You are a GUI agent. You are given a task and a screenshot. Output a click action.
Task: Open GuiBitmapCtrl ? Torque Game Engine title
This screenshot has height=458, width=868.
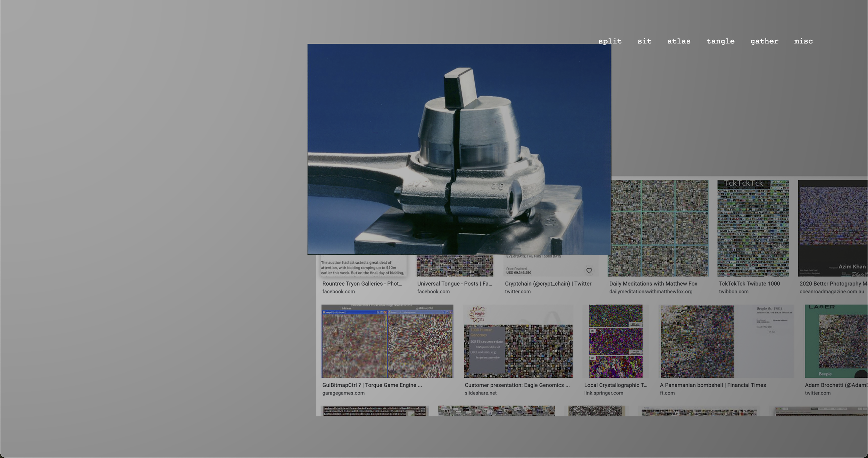coord(372,385)
